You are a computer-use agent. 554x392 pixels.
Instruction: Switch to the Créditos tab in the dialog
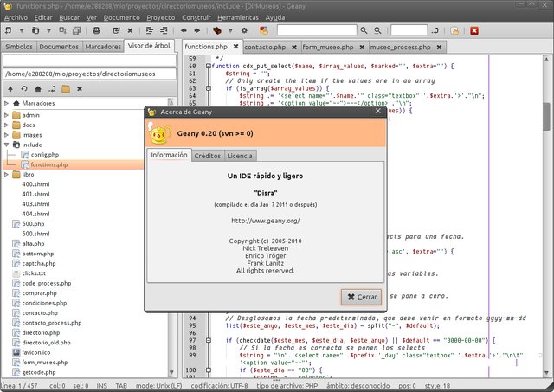[x=208, y=156]
